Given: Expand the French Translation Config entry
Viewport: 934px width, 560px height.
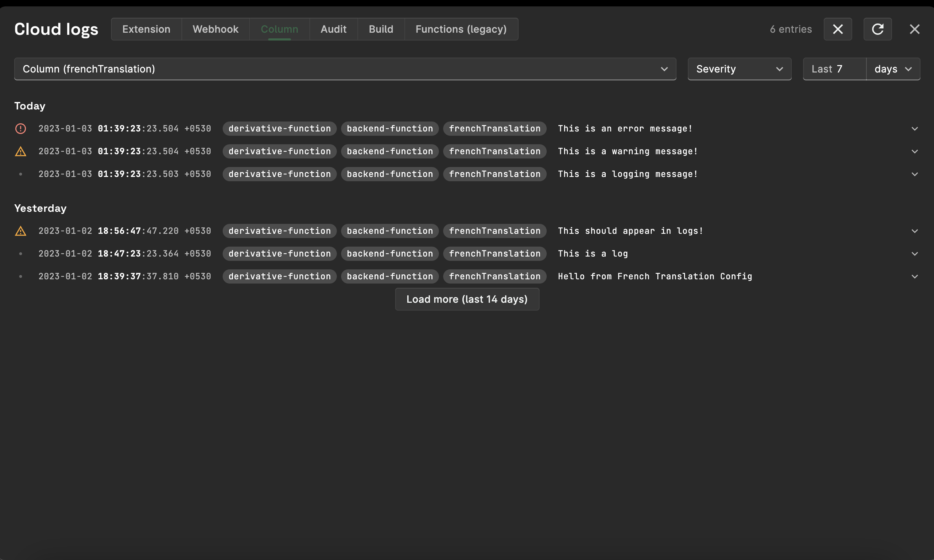Looking at the screenshot, I should tap(914, 276).
